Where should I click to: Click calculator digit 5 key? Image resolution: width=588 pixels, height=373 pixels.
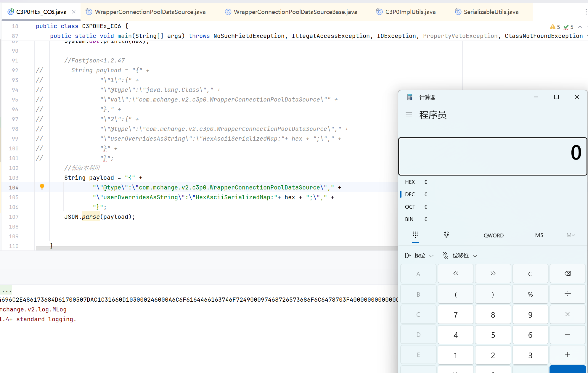click(x=493, y=335)
